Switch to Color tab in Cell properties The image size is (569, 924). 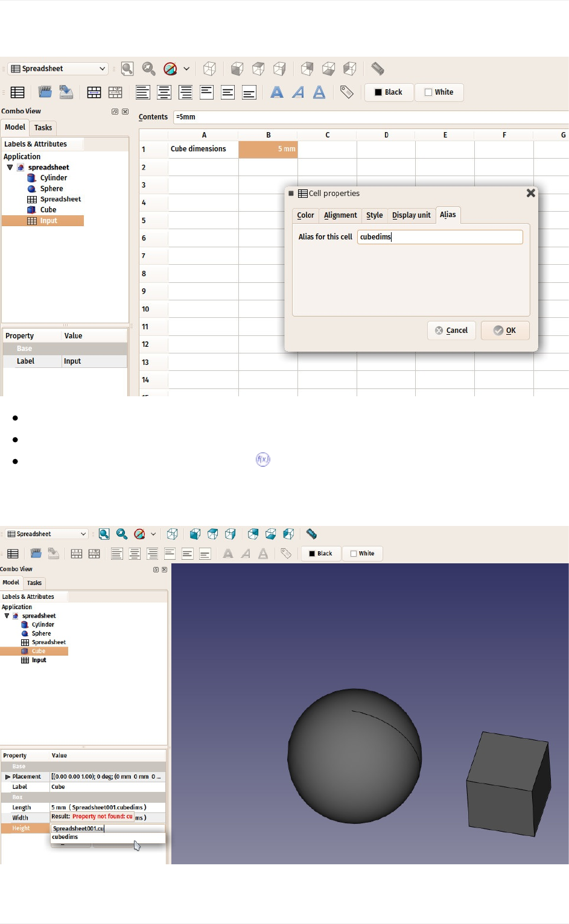click(305, 215)
